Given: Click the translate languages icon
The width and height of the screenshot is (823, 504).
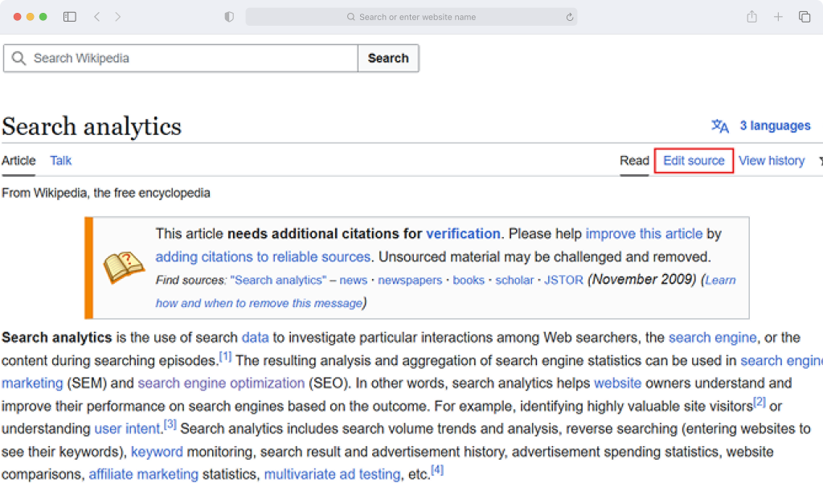Looking at the screenshot, I should [719, 126].
